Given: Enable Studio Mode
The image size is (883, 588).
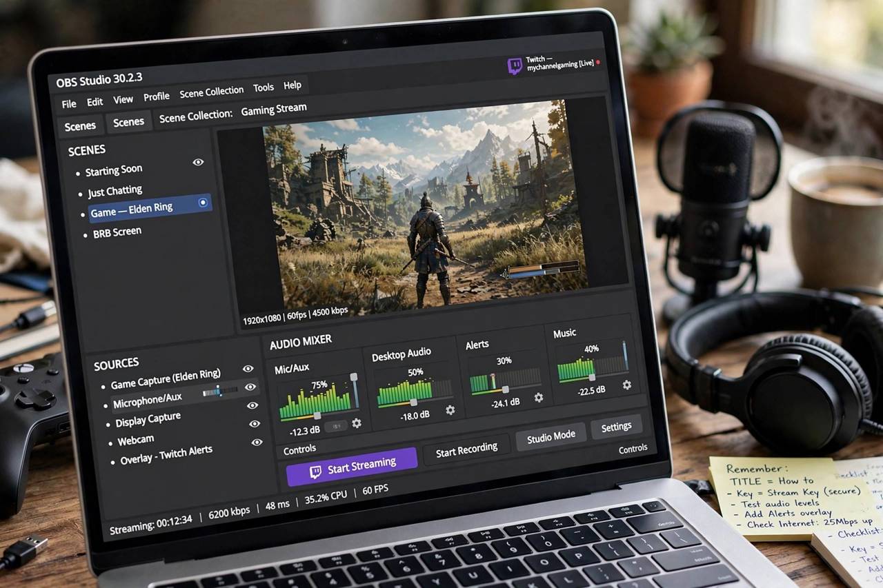Looking at the screenshot, I should [550, 438].
